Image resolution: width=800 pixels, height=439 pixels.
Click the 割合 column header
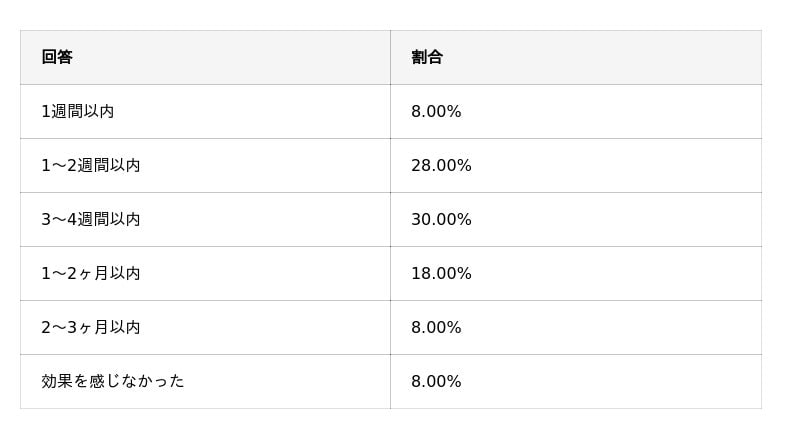[427, 57]
